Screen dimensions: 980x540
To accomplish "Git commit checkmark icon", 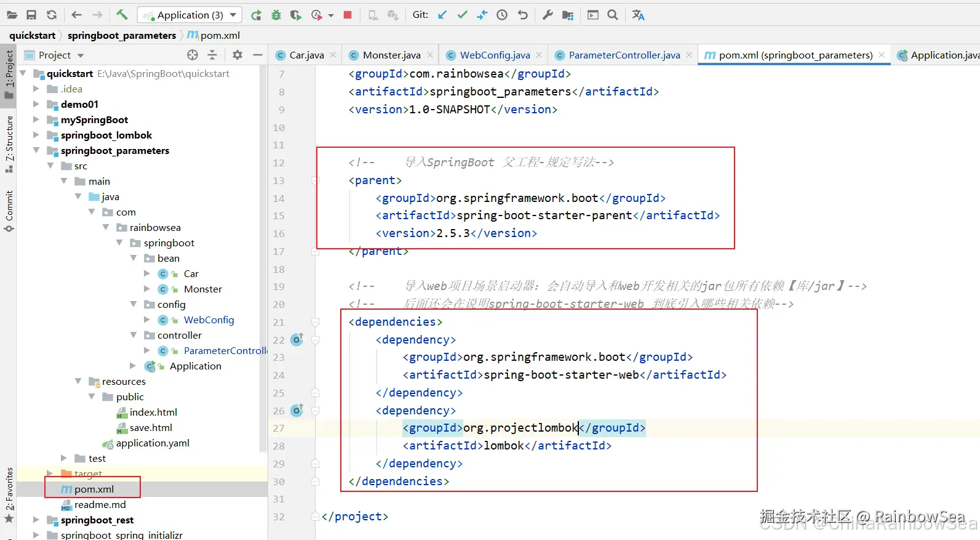I will tap(463, 15).
